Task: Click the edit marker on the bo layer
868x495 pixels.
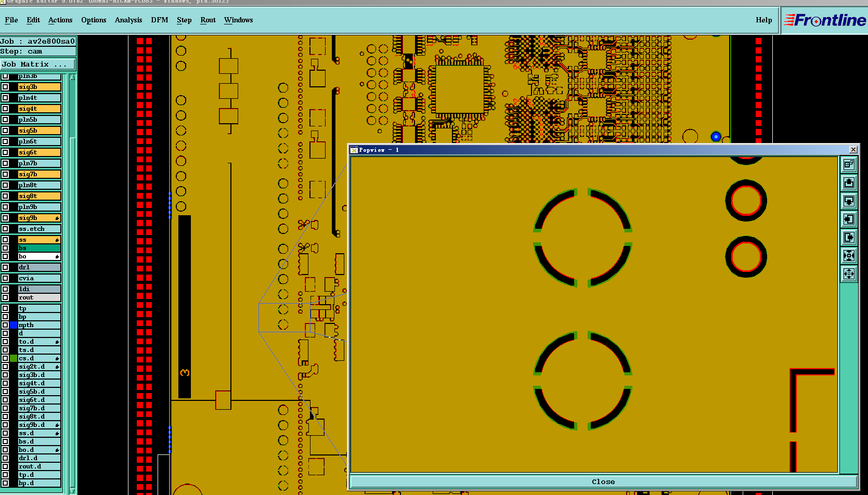Action: tap(57, 257)
